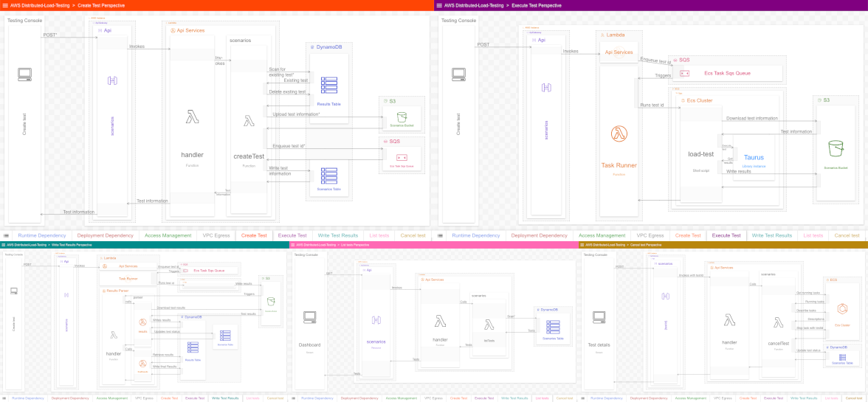868x402 pixels.
Task: Select handler lambda icon in Create Test diagram
Action: pyautogui.click(x=193, y=117)
